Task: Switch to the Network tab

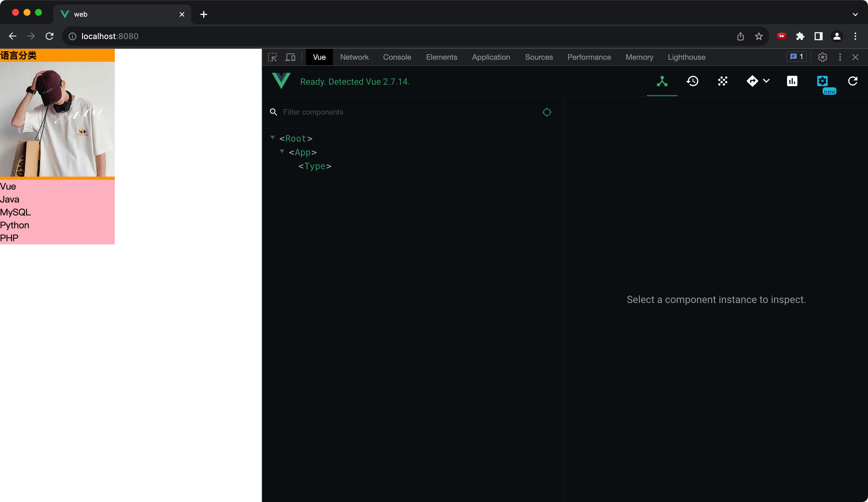Action: (x=354, y=57)
